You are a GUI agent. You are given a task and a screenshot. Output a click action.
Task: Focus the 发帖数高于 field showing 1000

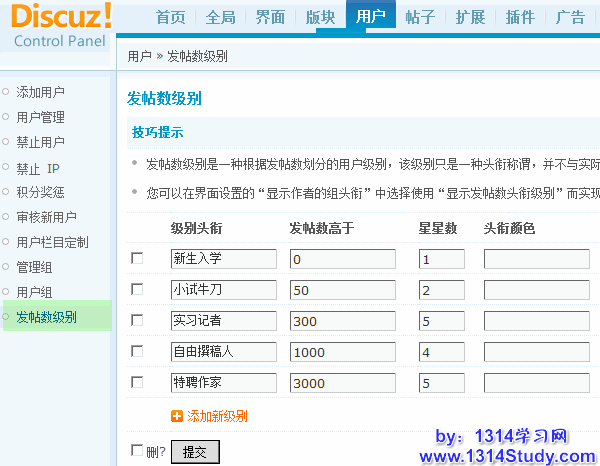(x=342, y=352)
